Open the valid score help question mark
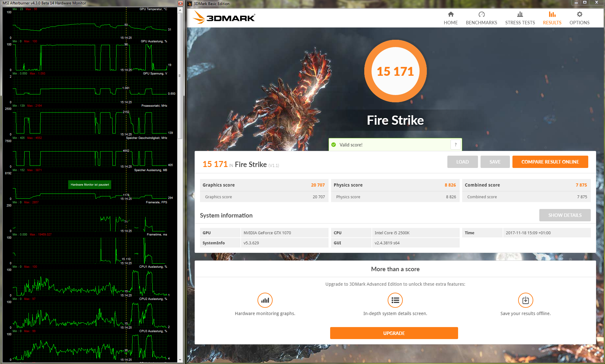The height and width of the screenshot is (364, 605). (455, 145)
